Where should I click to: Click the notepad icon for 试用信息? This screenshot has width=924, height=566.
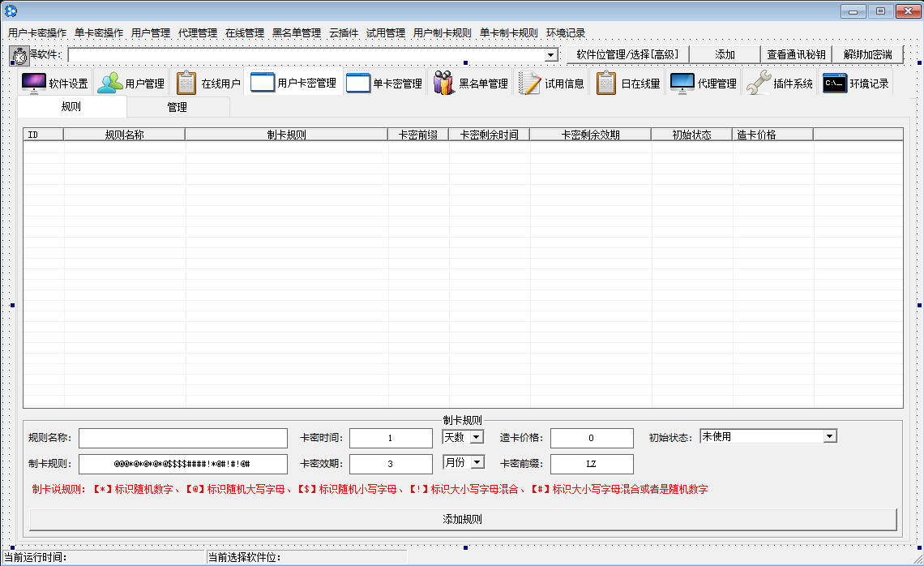pos(529,83)
